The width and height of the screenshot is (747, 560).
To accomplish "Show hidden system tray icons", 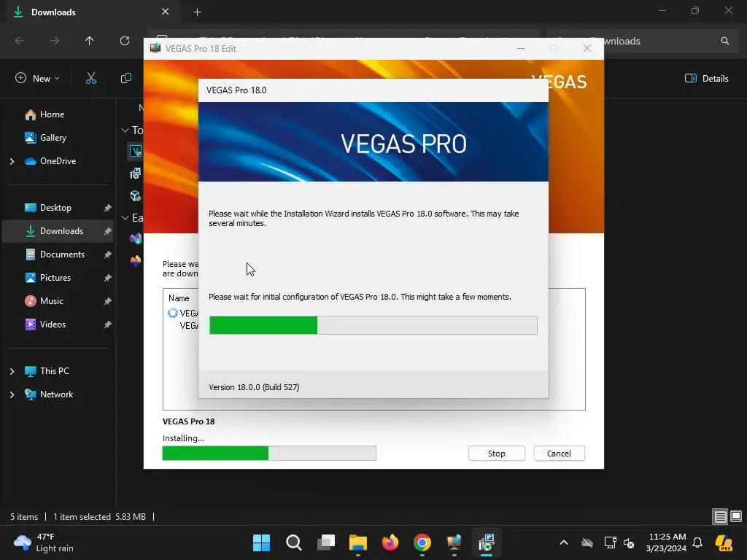I will point(564,542).
